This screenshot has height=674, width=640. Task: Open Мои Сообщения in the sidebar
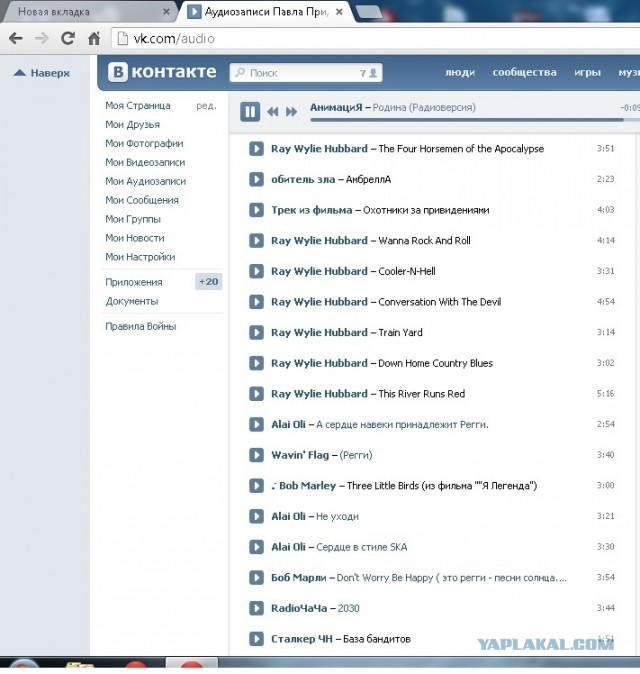coord(142,200)
